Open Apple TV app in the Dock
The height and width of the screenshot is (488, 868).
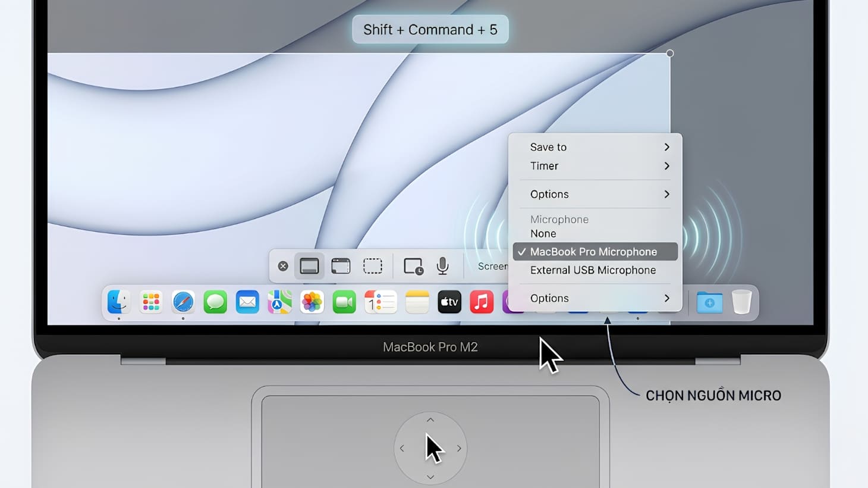[x=449, y=302]
